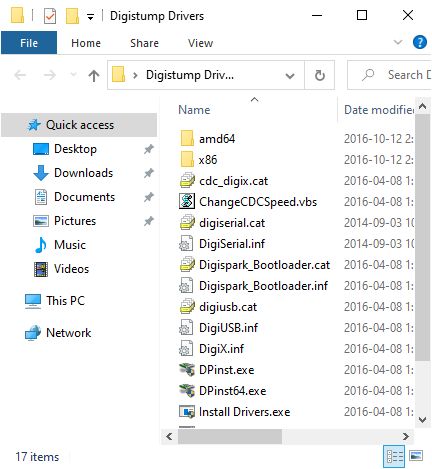432x469 pixels.
Task: Open Downloads in navigation pane
Action: tap(83, 173)
